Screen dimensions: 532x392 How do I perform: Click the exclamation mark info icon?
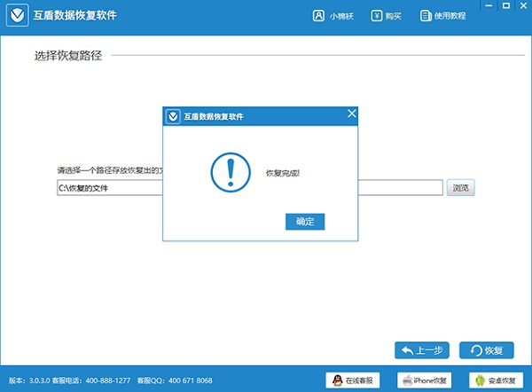231,170
